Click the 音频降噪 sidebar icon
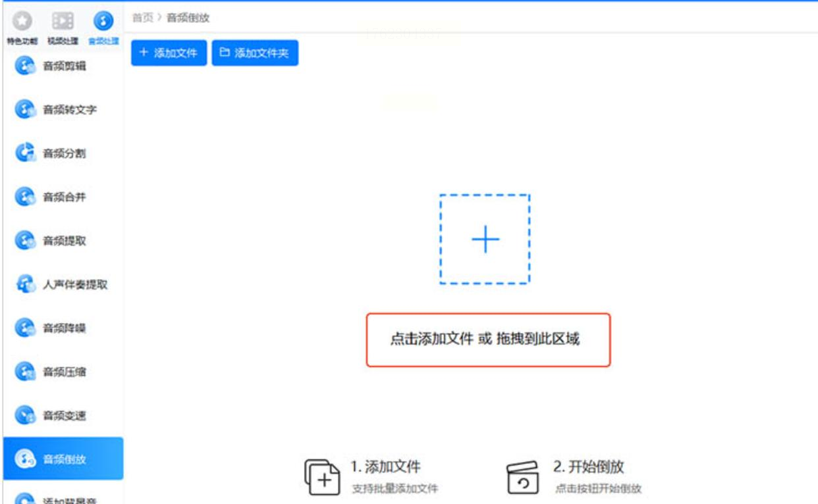Image resolution: width=818 pixels, height=504 pixels. pyautogui.click(x=24, y=328)
